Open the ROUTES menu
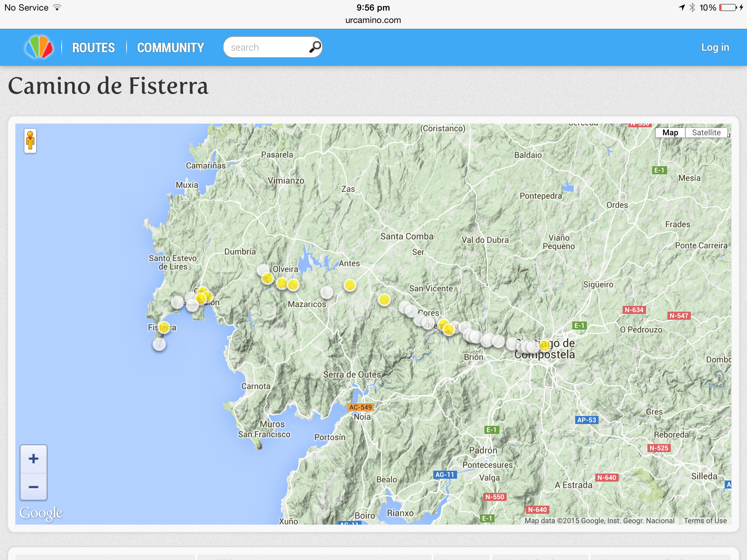747x560 pixels. [93, 48]
